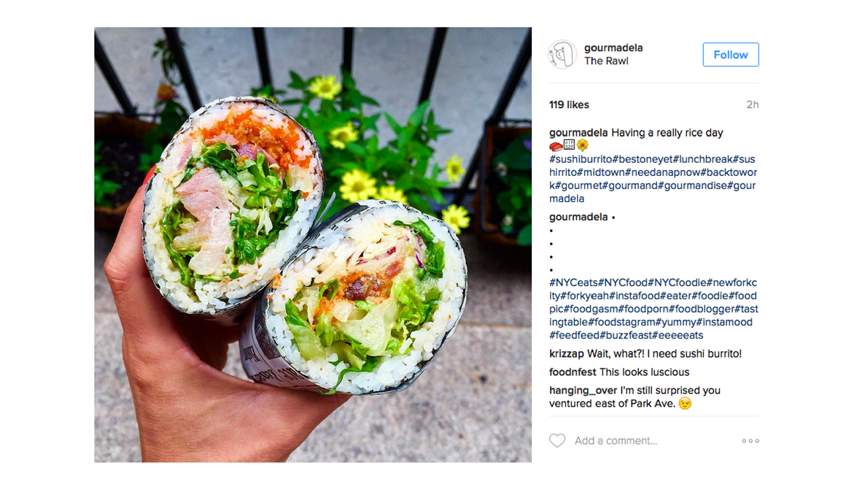868x489 pixels.
Task: Open the three-dot more options menu
Action: tap(751, 441)
